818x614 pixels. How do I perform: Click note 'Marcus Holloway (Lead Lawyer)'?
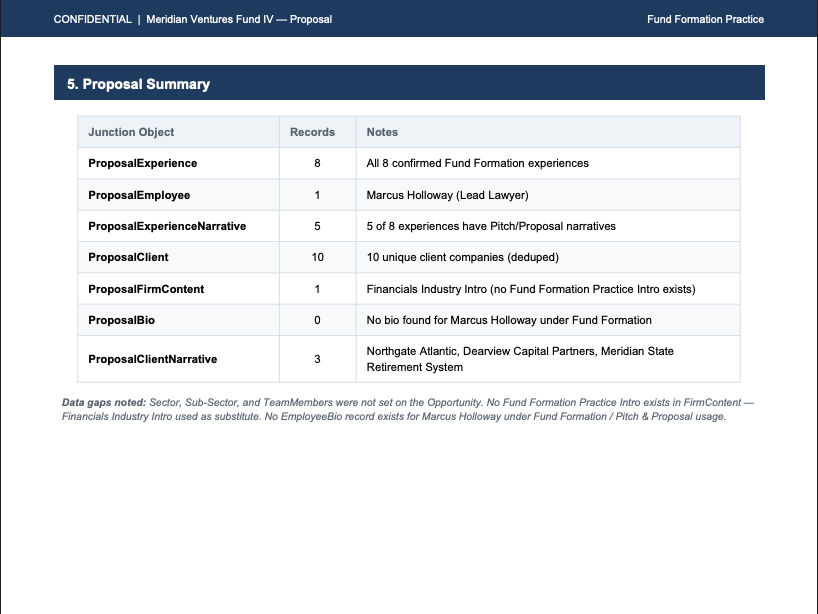point(447,195)
